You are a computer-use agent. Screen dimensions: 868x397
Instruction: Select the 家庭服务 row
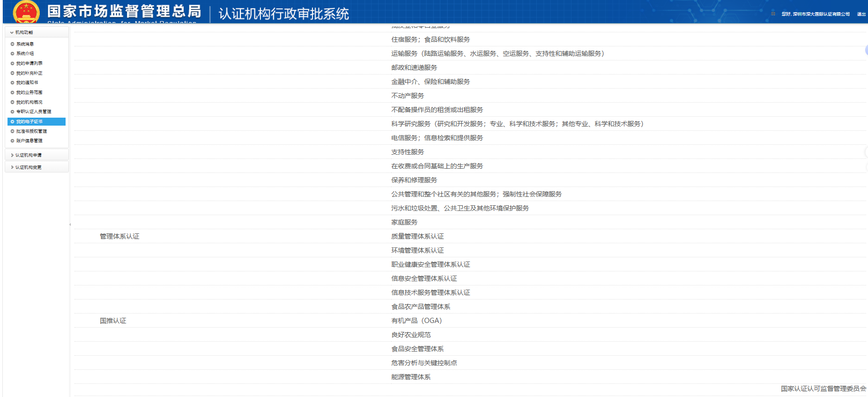(x=470, y=222)
